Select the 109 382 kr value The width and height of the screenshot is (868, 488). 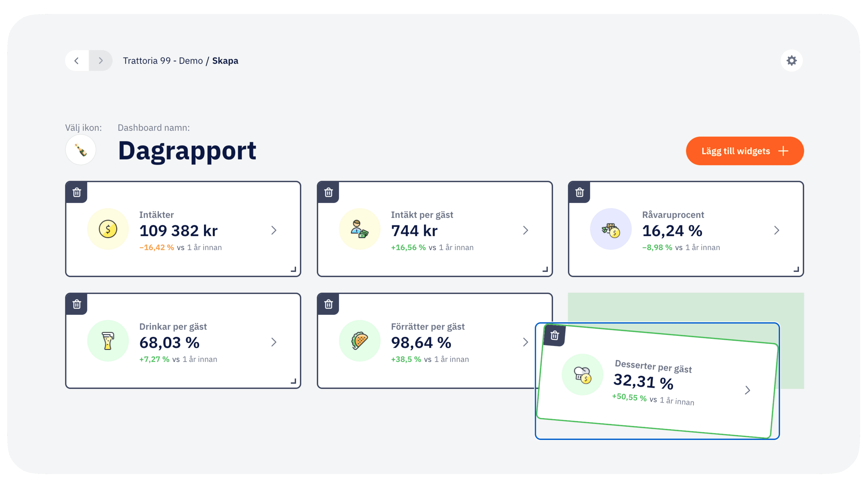pyautogui.click(x=178, y=231)
